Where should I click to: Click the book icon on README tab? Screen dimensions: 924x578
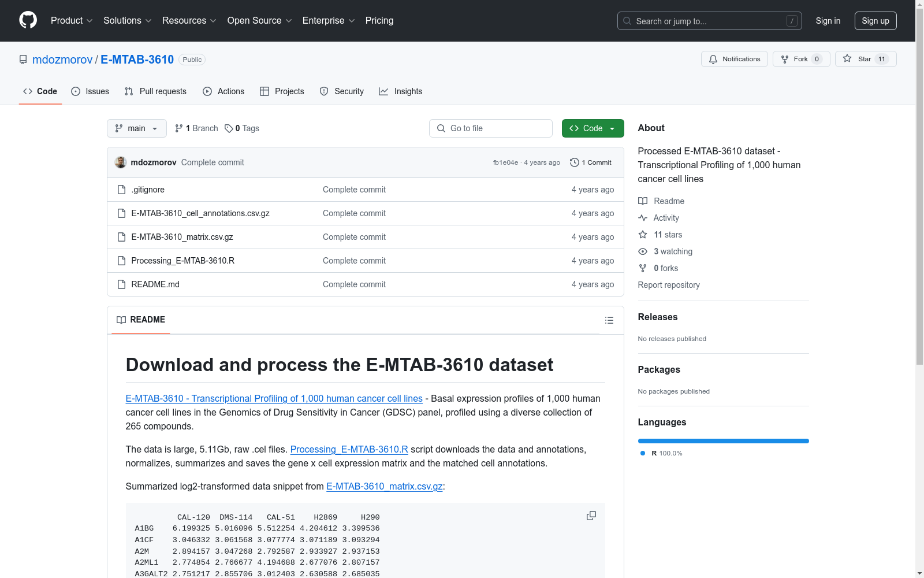pyautogui.click(x=121, y=320)
